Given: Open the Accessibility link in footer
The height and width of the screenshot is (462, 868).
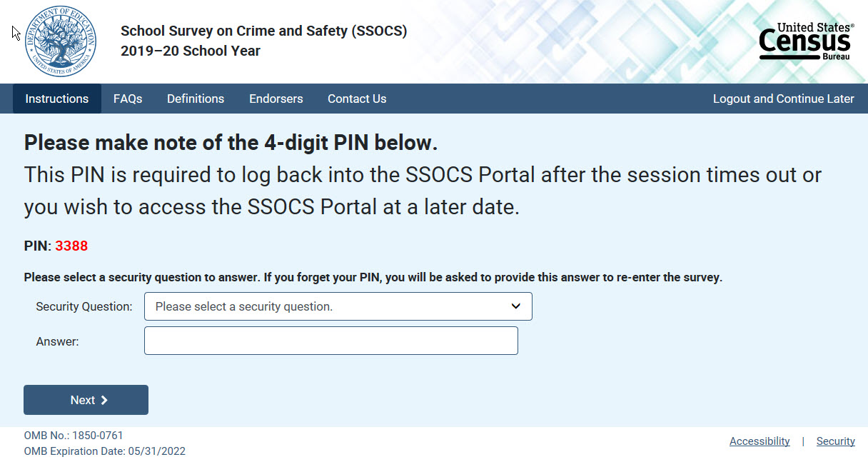Looking at the screenshot, I should [759, 441].
